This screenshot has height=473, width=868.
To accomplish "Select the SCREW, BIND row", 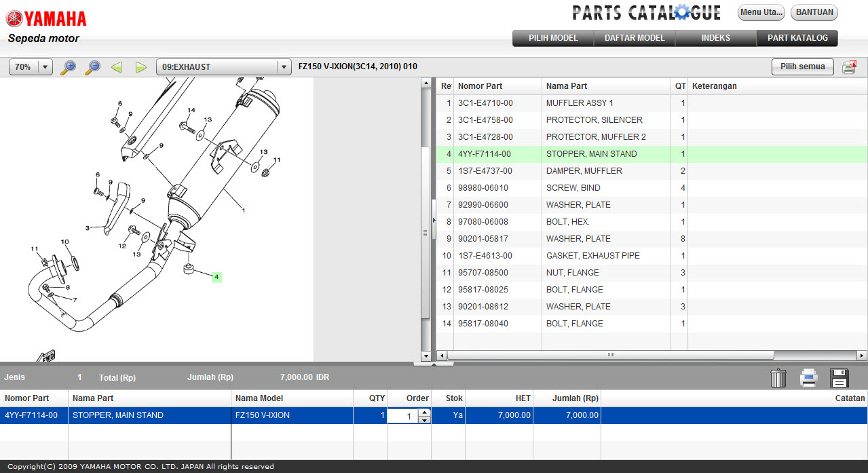I will [652, 188].
